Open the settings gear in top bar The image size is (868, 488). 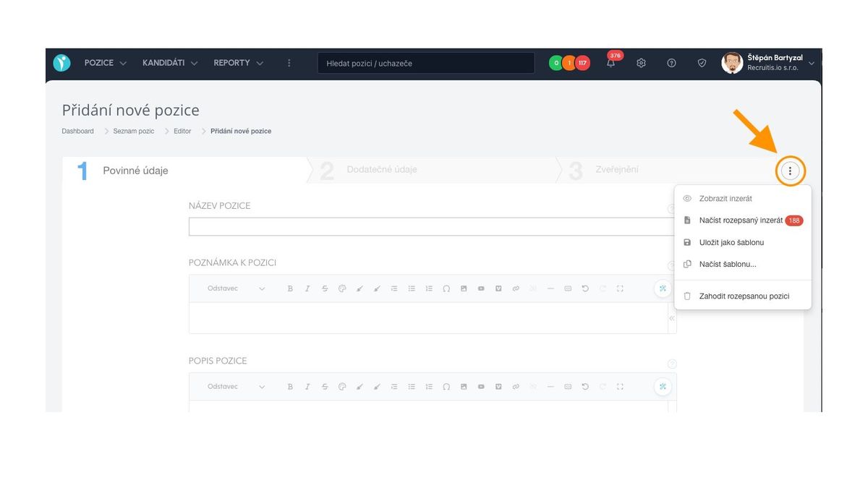tap(641, 64)
